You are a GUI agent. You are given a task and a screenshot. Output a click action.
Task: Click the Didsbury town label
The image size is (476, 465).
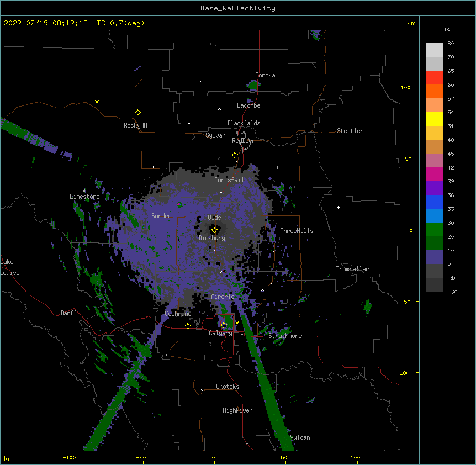[212, 238]
